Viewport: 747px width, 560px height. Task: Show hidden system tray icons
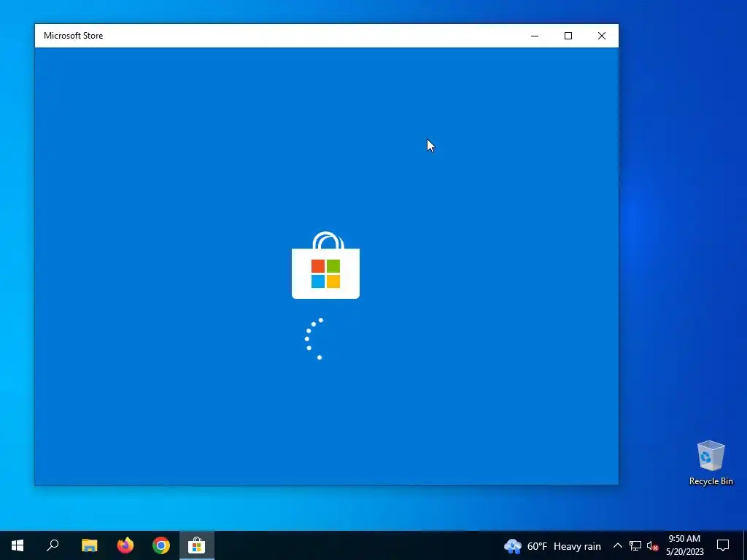[x=617, y=545]
